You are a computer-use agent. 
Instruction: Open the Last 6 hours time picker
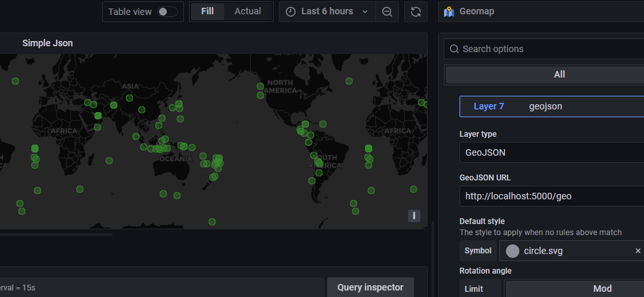[x=327, y=12]
